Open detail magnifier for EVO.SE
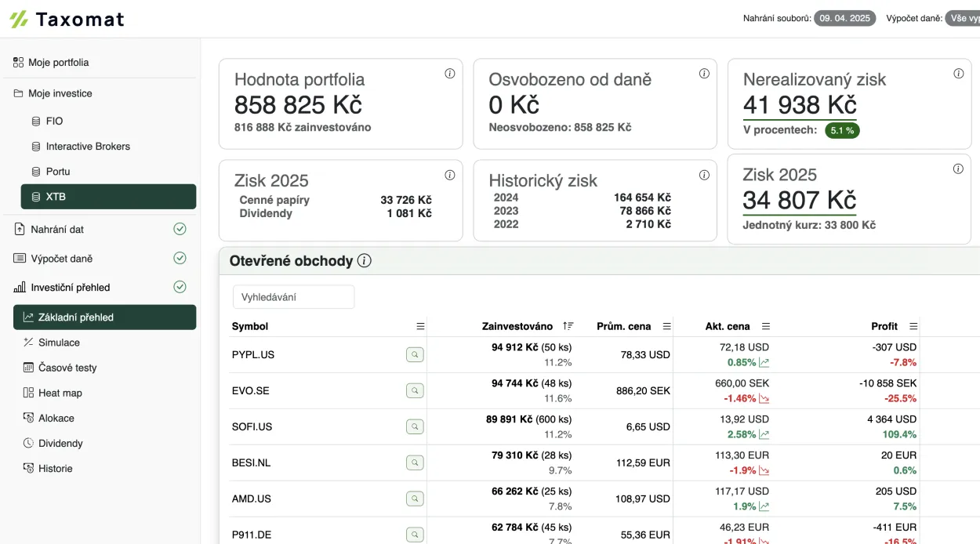 click(x=415, y=391)
